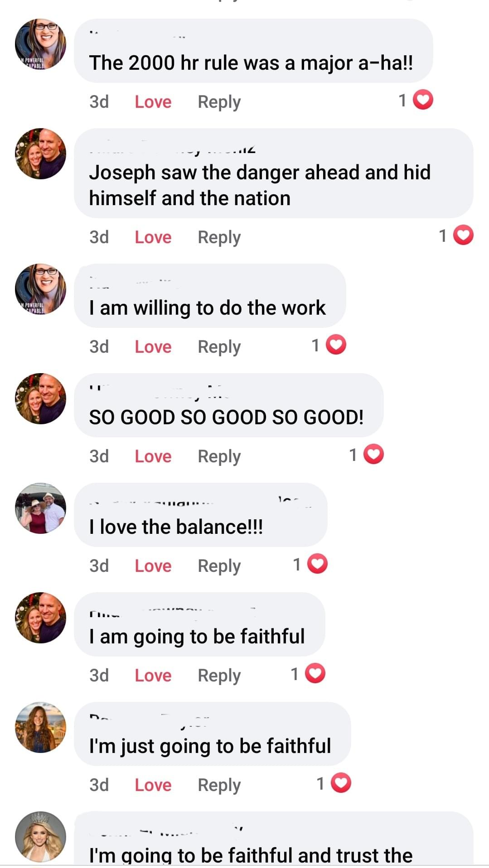Image resolution: width=489 pixels, height=868 pixels.
Task: Open crowned woman's avatar on the bottom comment
Action: (x=40, y=837)
